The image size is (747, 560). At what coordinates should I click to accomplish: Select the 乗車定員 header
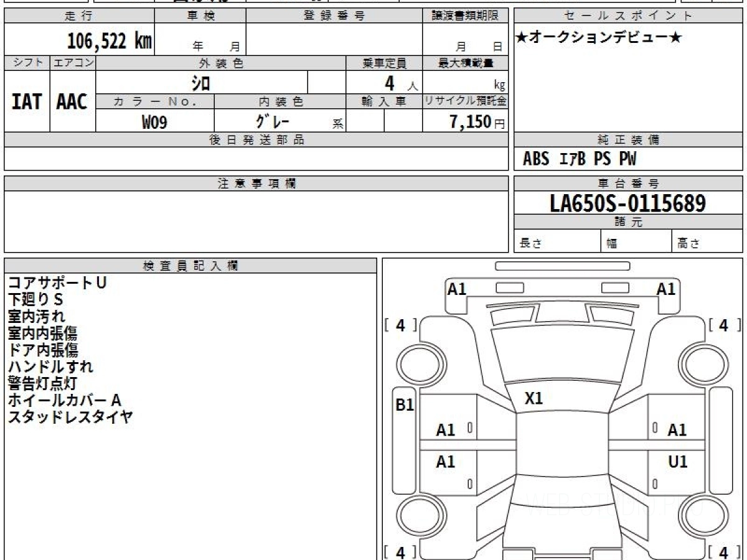[x=384, y=63]
